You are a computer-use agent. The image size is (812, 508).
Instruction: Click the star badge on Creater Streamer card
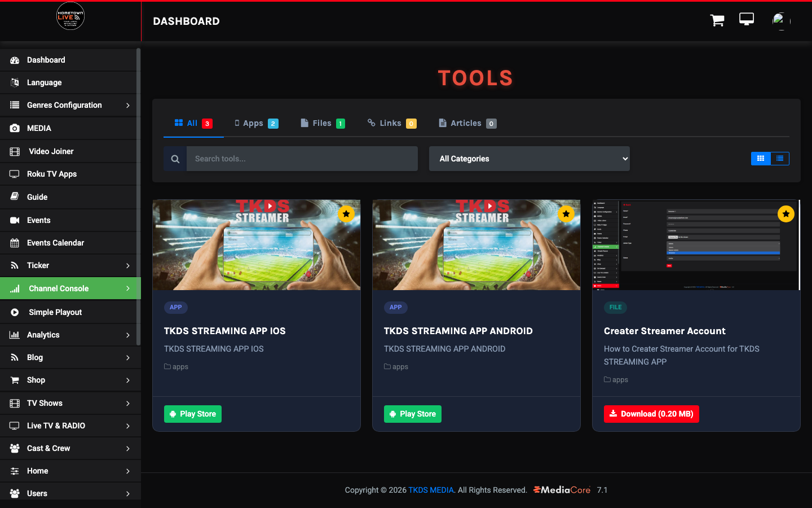tap(786, 214)
